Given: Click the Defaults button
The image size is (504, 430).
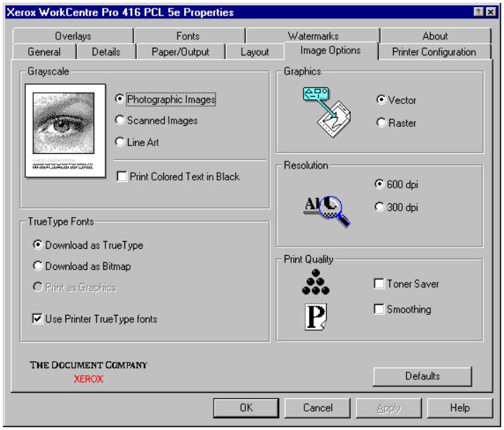Looking at the screenshot, I should point(422,377).
